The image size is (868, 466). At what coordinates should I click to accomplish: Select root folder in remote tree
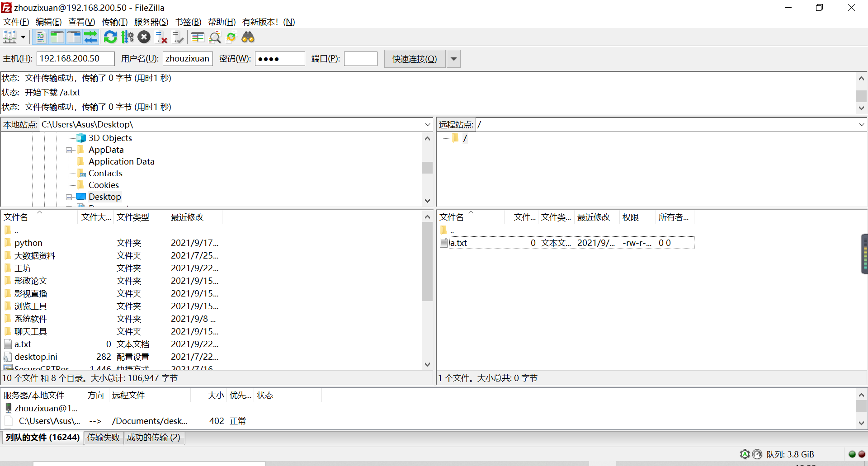(x=465, y=138)
